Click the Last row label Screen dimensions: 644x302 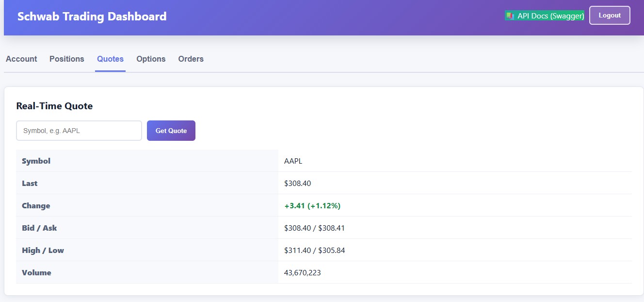click(x=30, y=183)
